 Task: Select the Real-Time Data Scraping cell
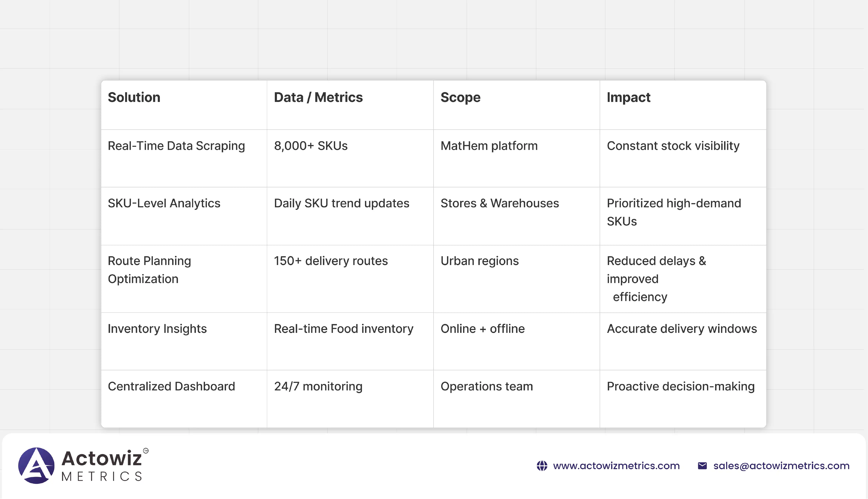pos(176,146)
